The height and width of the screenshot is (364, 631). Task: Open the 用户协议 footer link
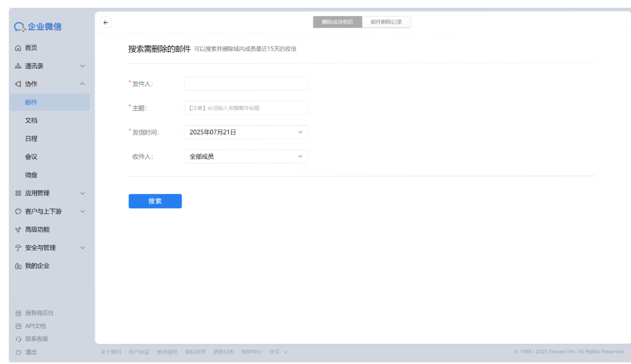pos(139,352)
